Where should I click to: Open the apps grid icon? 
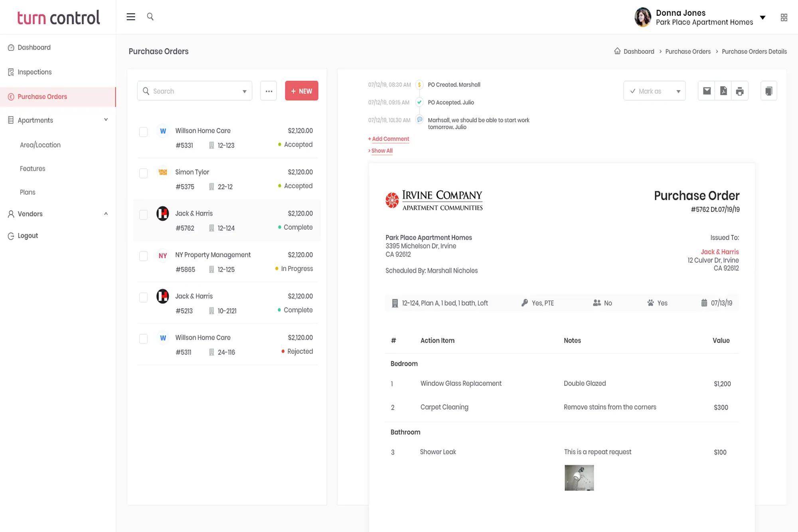click(x=784, y=18)
